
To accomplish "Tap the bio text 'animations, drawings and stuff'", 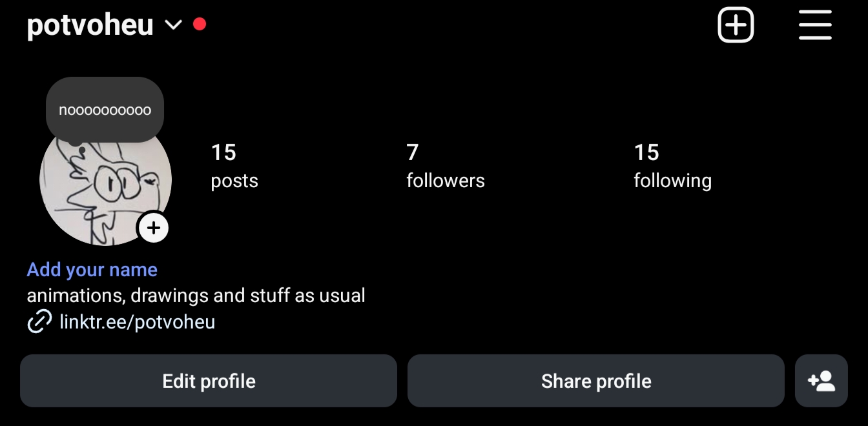I will coord(196,296).
